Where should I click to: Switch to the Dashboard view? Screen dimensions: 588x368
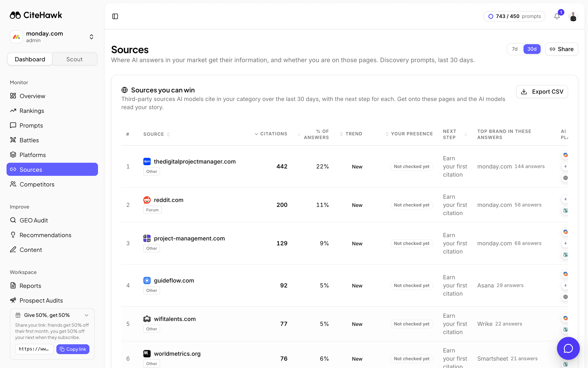(x=30, y=59)
